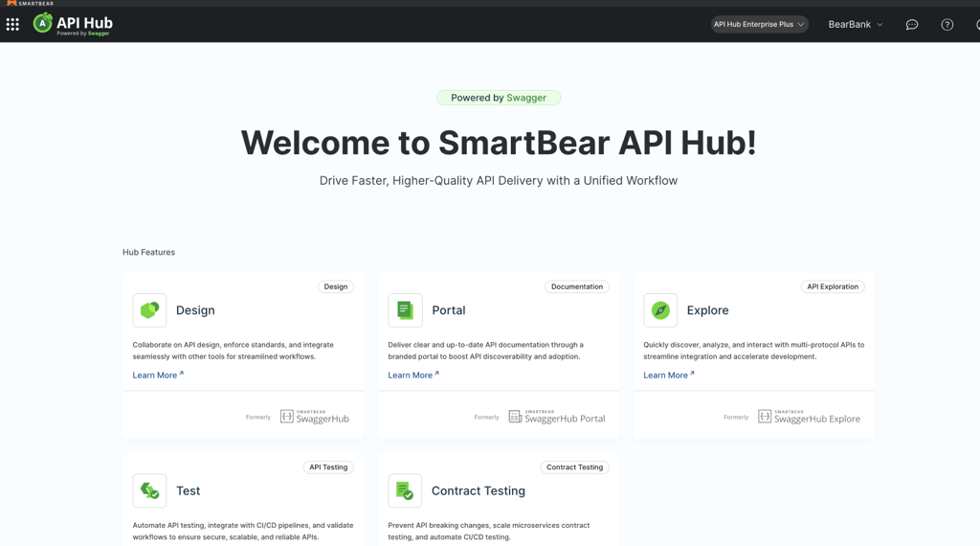Open the Test card title

coord(189,491)
